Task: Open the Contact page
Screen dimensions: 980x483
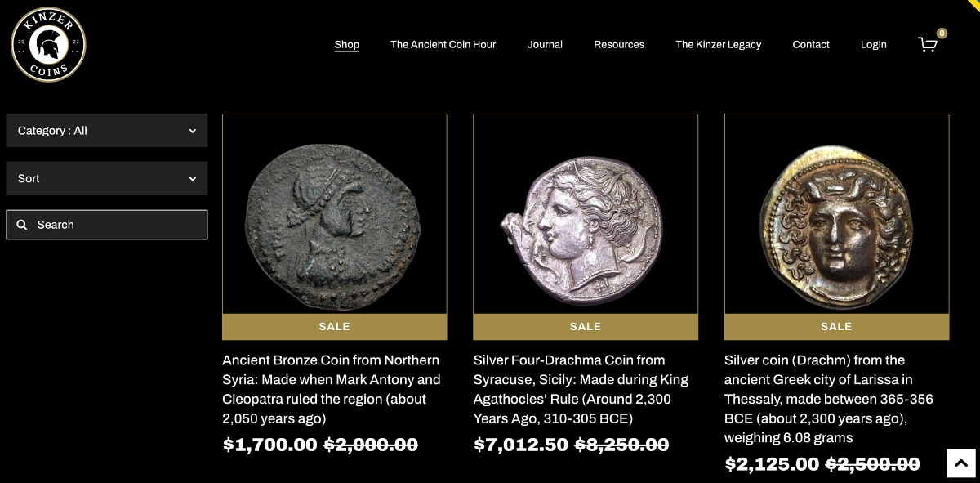Action: click(x=811, y=45)
